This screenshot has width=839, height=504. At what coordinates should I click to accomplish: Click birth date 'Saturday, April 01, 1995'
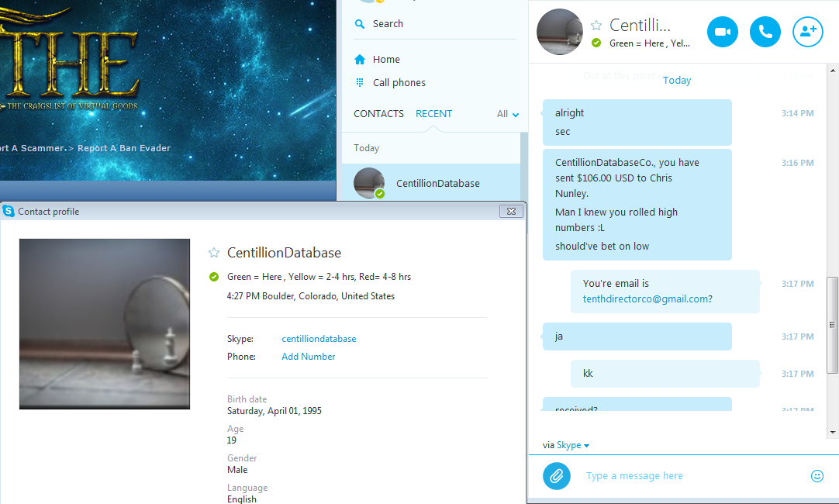pos(274,411)
